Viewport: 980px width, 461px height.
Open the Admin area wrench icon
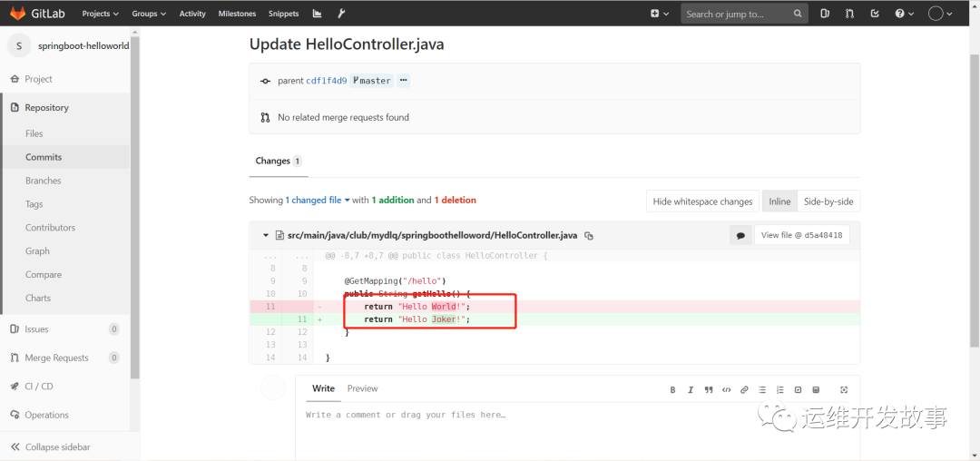[340, 13]
